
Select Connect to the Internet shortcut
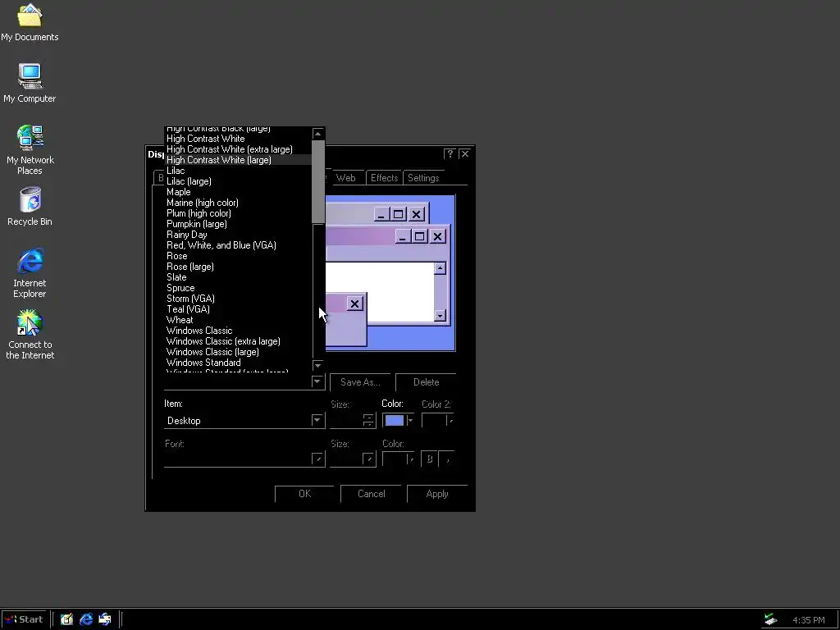click(30, 335)
